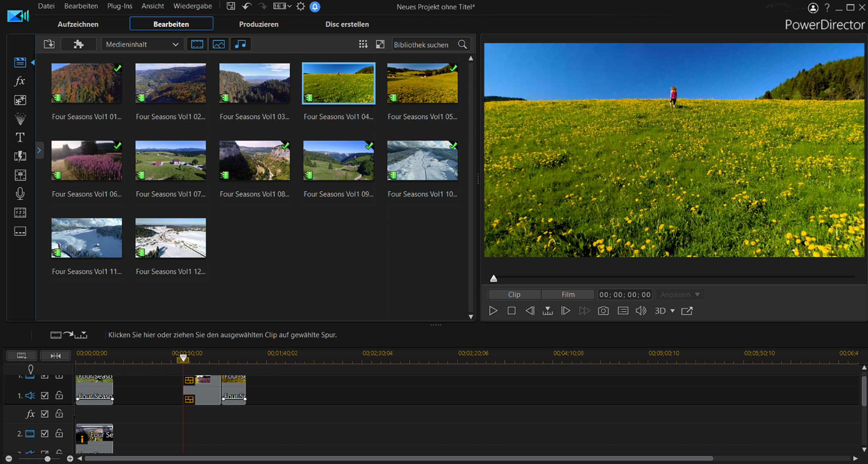Viewport: 868px width, 464px height.
Task: Toggle video filter in media library
Action: coord(197,44)
